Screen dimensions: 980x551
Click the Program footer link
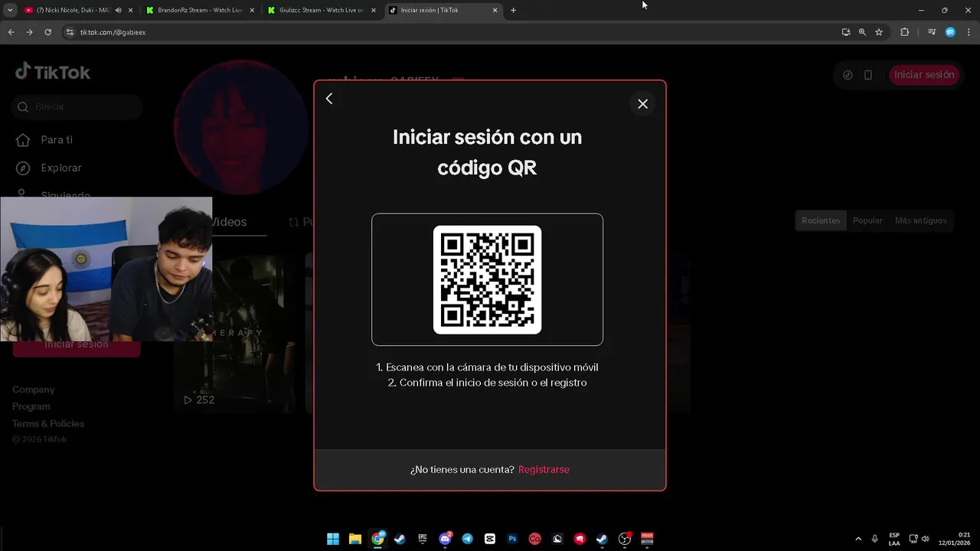click(31, 406)
